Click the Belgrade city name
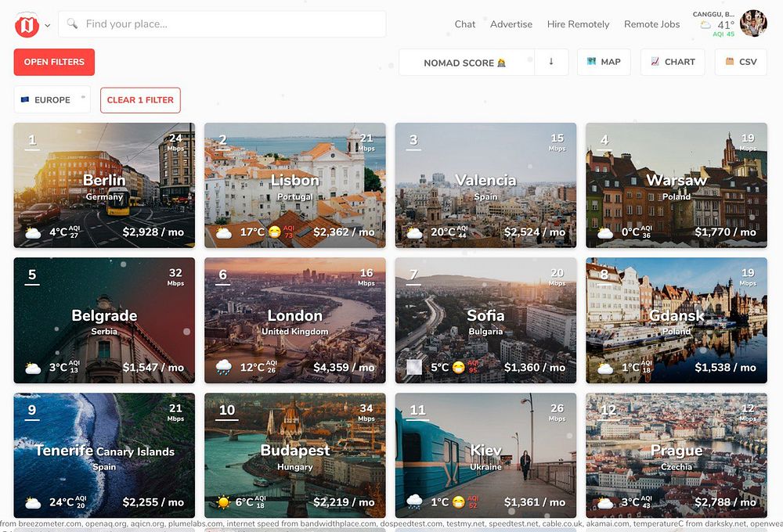 [104, 315]
